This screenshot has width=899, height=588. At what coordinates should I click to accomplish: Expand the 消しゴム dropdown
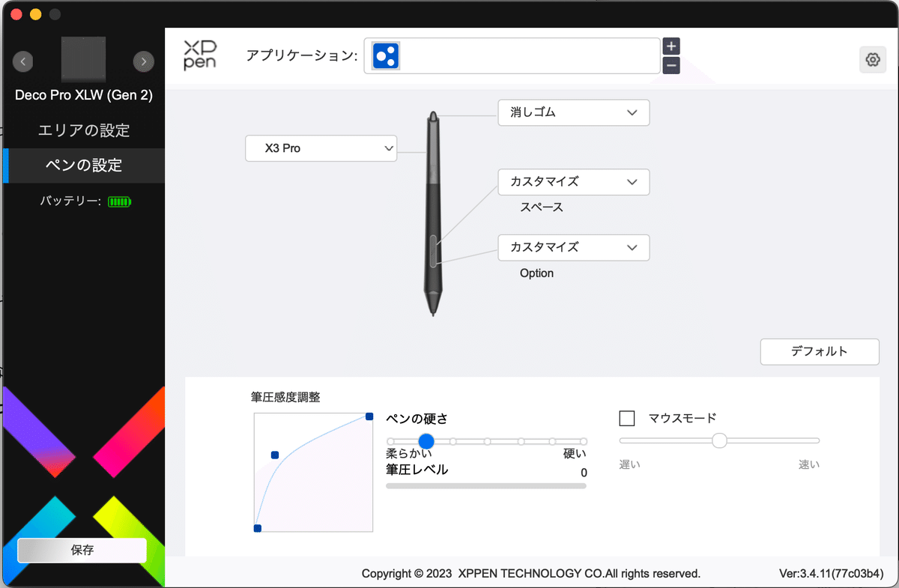point(574,112)
